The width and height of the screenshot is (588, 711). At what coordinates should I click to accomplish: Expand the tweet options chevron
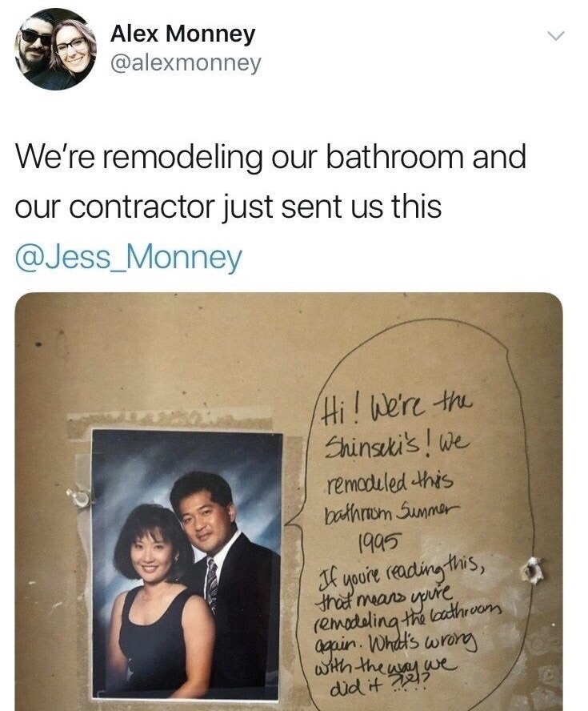(555, 35)
